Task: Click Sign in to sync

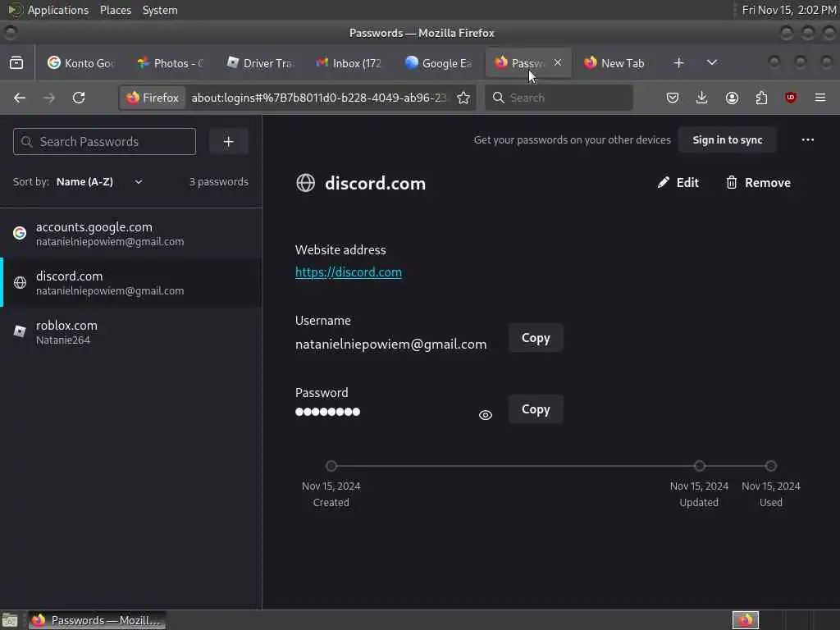Action: (727, 139)
